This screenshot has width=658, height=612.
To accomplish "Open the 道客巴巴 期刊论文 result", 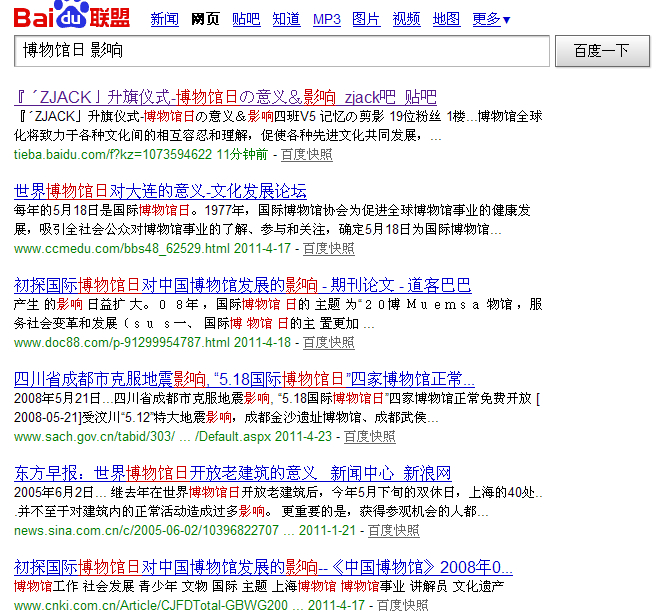I will (x=243, y=285).
